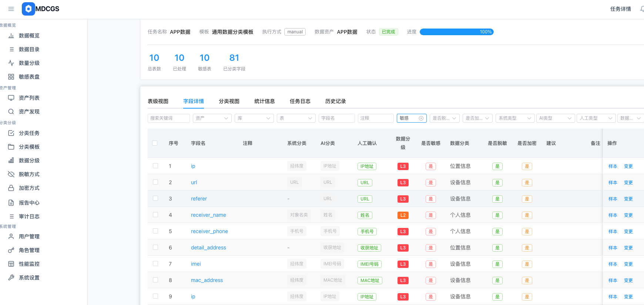The image size is (644, 305).
Task: Check the row 1 ip checkbox
Action: tap(155, 166)
